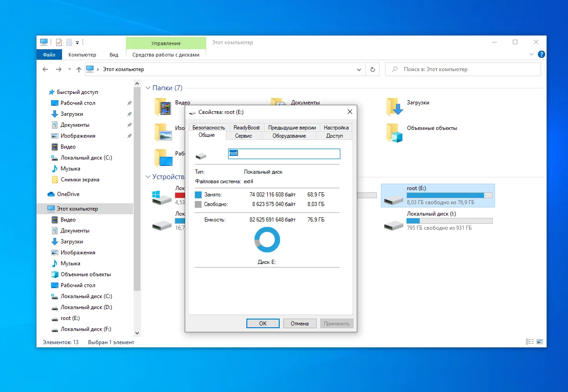Open the quick access toolbar customize dropdown

[x=77, y=43]
